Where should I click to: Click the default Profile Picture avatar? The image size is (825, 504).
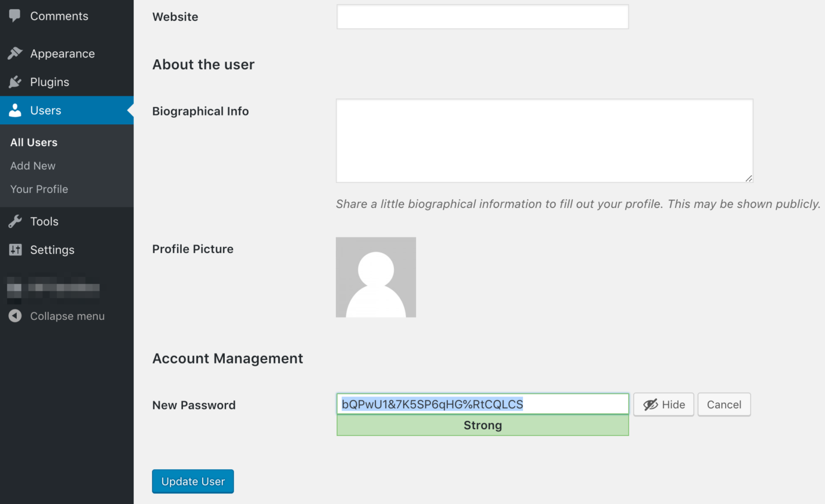[x=376, y=277]
